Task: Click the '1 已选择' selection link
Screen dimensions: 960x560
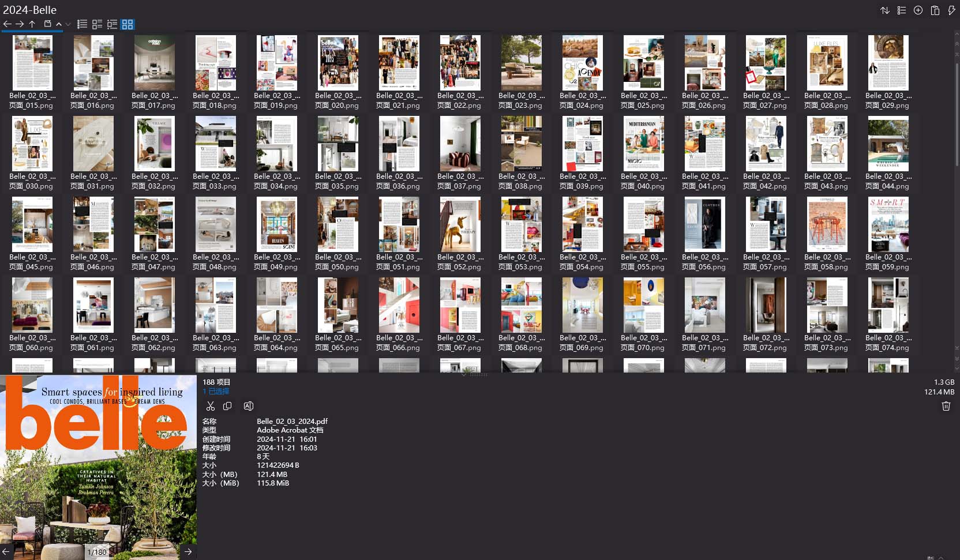Action: pos(216,391)
